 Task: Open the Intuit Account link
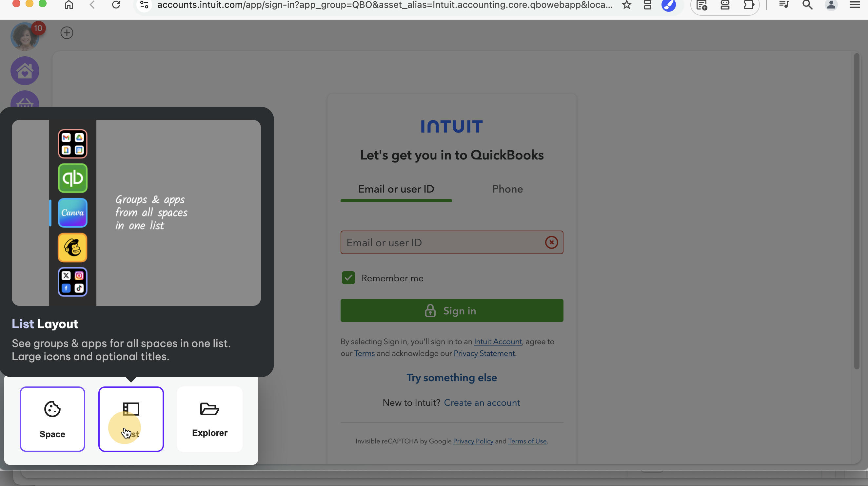498,342
